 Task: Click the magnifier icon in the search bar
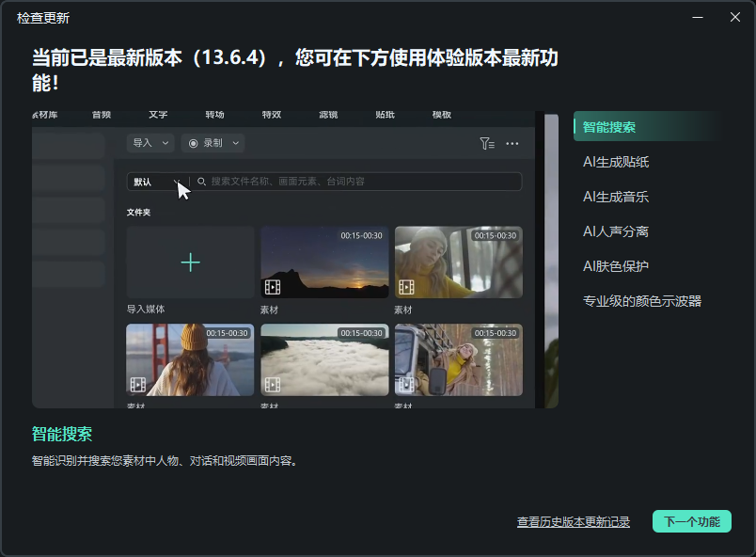pyautogui.click(x=201, y=179)
